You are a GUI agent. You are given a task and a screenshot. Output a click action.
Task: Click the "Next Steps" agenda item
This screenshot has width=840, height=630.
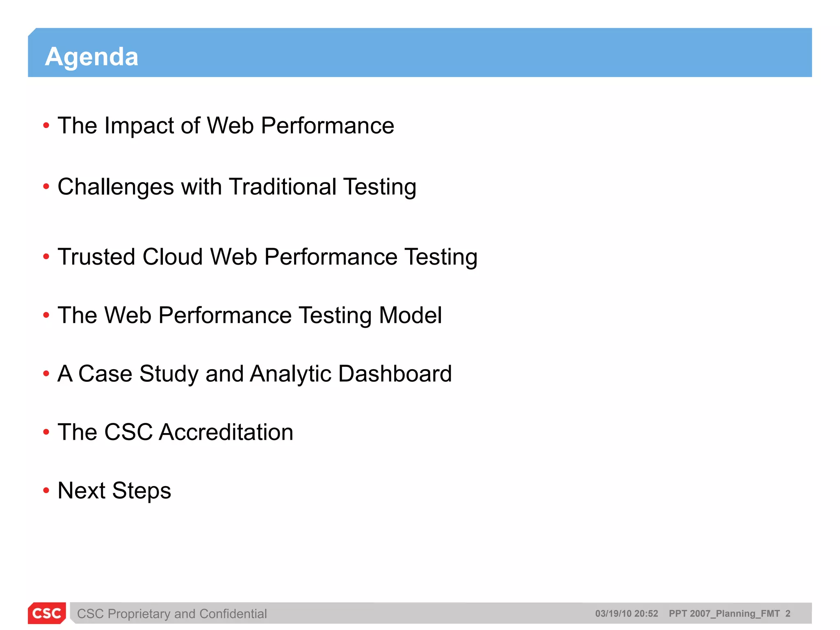(x=114, y=490)
